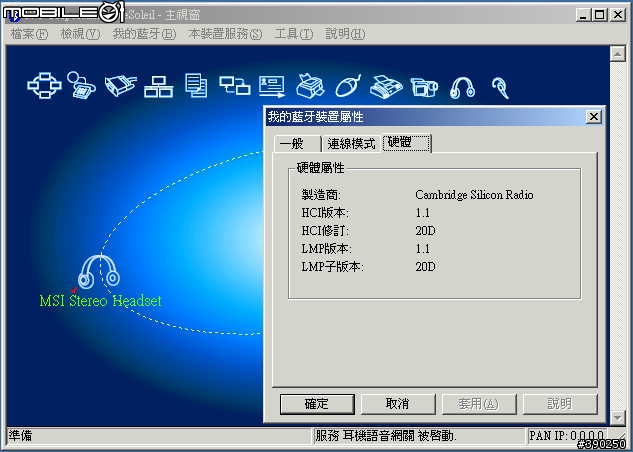This screenshot has width=633, height=452.
Task: Select the Personal Area Network service icon
Action: tap(44, 85)
